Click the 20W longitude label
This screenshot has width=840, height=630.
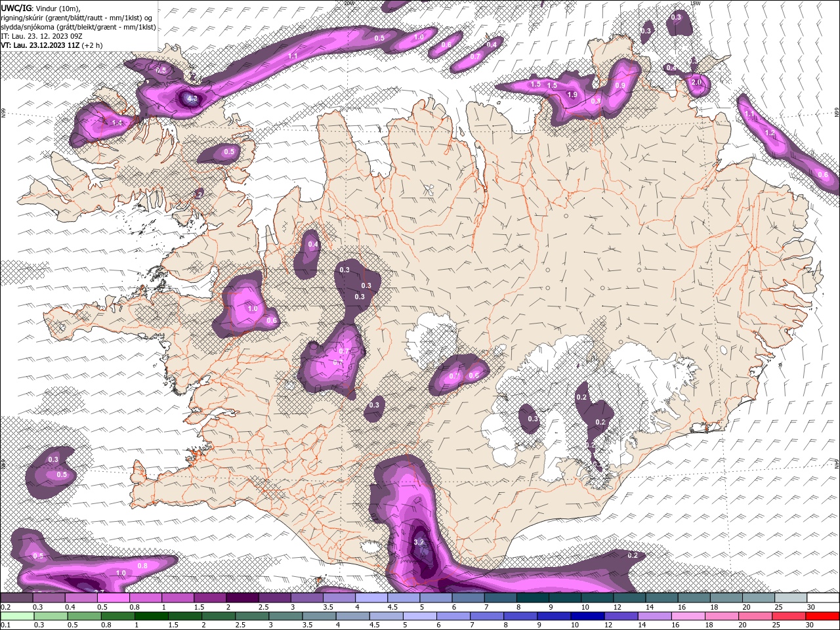coord(349,3)
